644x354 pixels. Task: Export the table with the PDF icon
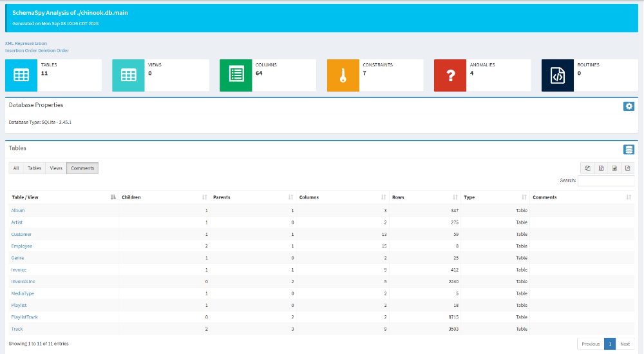628,168
